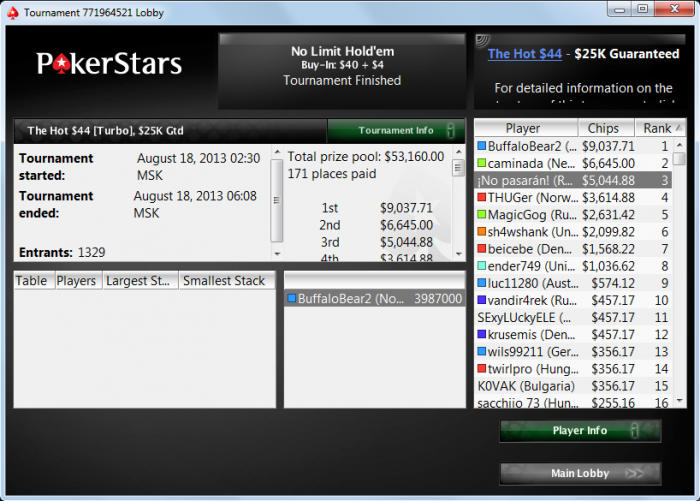Image resolution: width=700 pixels, height=501 pixels.
Task: Click the PokerStars logo
Action: (109, 63)
